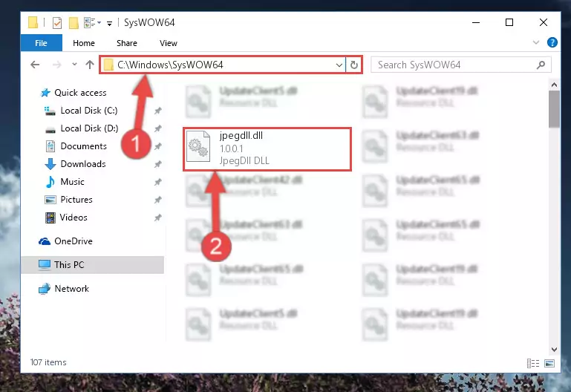Go up one folder level
Image resolution: width=571 pixels, height=392 pixels.
click(90, 65)
